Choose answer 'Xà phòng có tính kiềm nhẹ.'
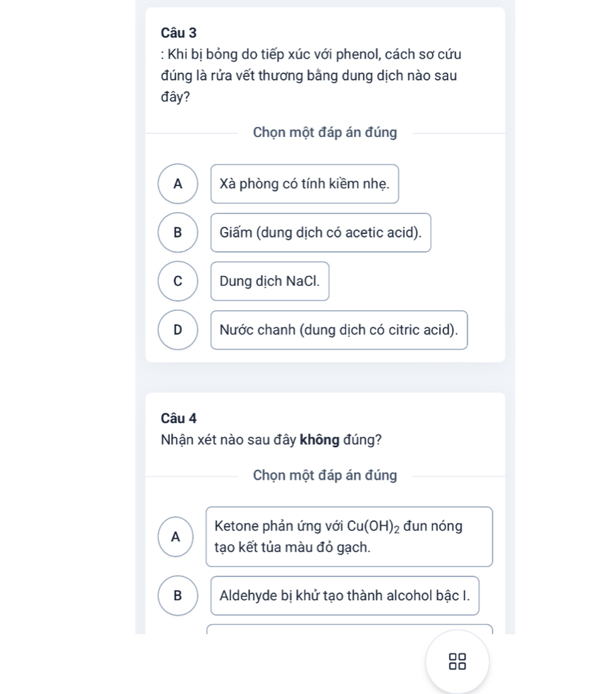 click(304, 183)
